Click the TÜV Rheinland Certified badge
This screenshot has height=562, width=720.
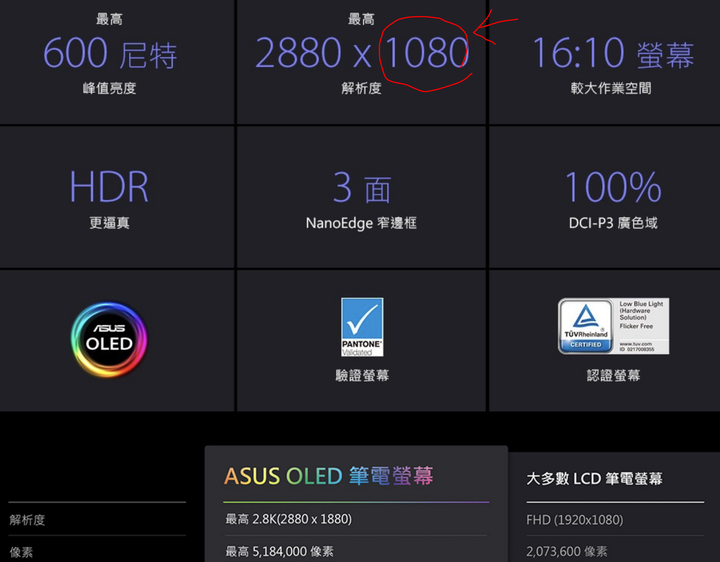[x=613, y=326]
